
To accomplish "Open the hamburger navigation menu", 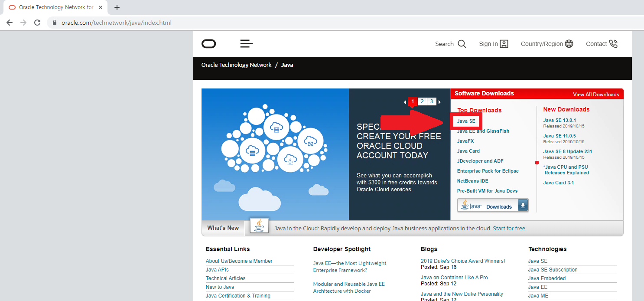I will click(247, 43).
